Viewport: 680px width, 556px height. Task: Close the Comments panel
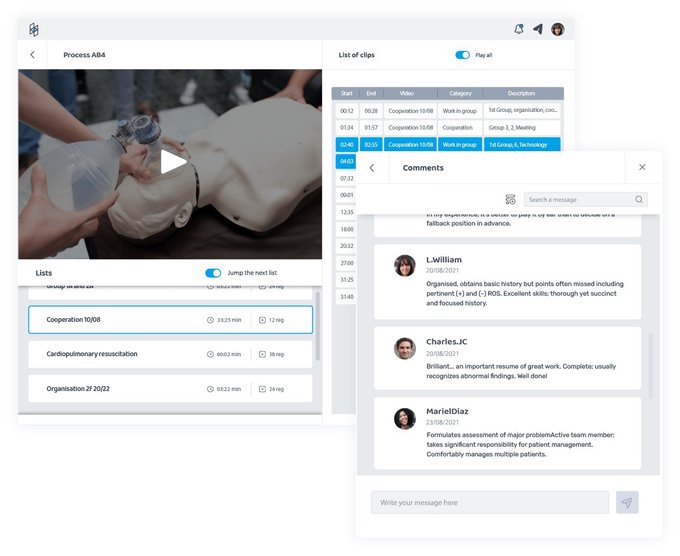pyautogui.click(x=642, y=167)
